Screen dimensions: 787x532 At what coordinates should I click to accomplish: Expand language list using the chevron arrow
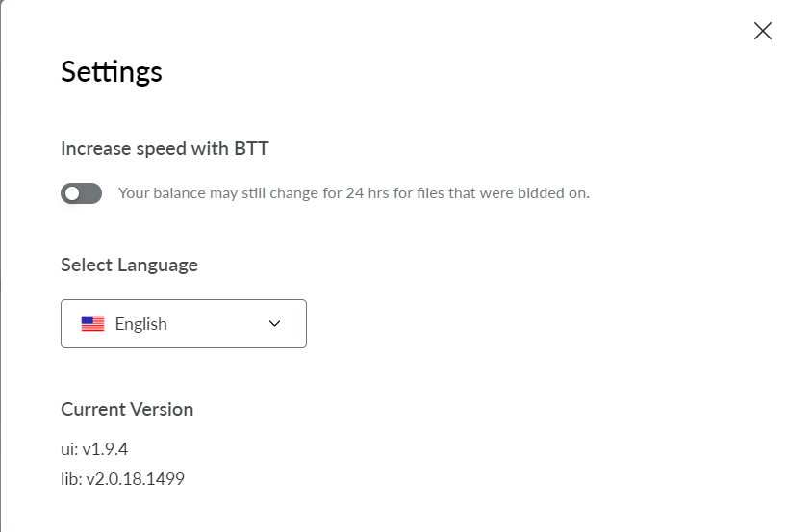pos(274,323)
